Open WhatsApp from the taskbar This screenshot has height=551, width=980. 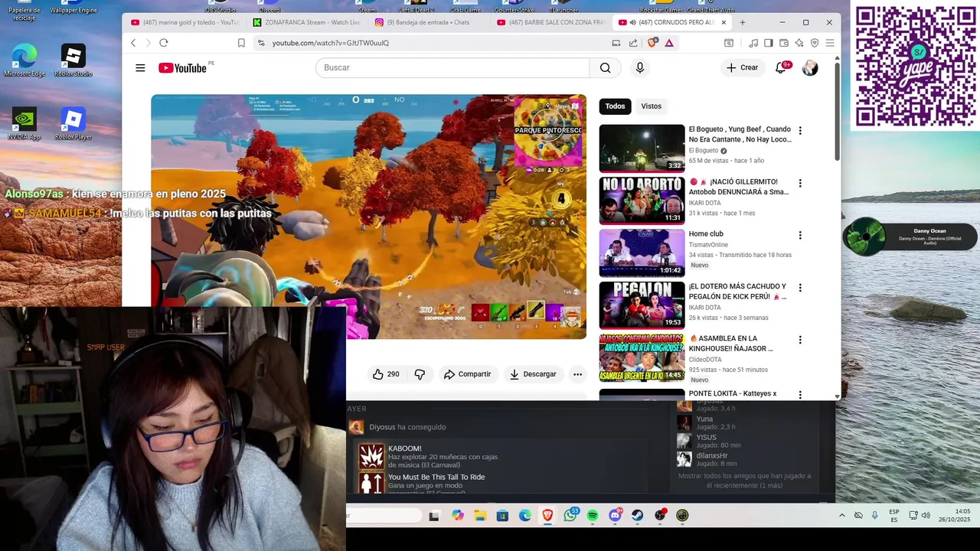click(570, 516)
